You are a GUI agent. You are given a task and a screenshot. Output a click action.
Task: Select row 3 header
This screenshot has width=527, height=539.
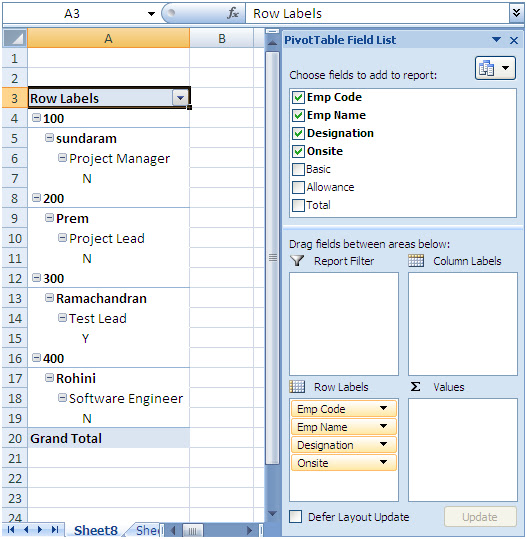[x=14, y=98]
